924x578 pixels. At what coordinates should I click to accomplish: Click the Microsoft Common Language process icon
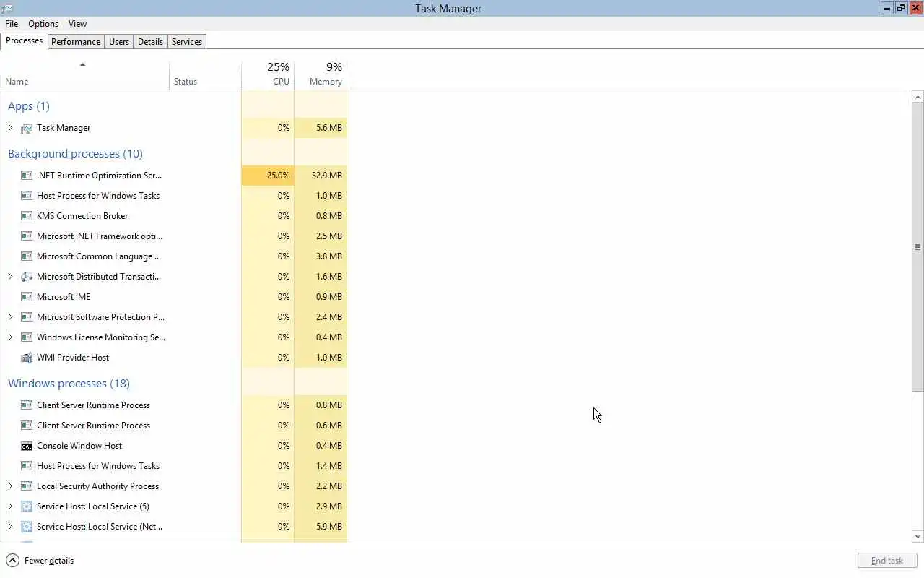(27, 256)
